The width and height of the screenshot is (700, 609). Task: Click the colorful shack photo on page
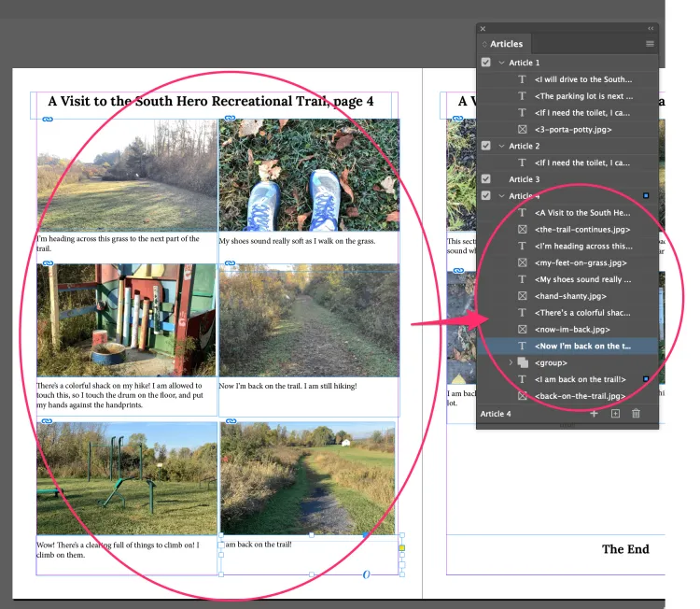(x=126, y=319)
